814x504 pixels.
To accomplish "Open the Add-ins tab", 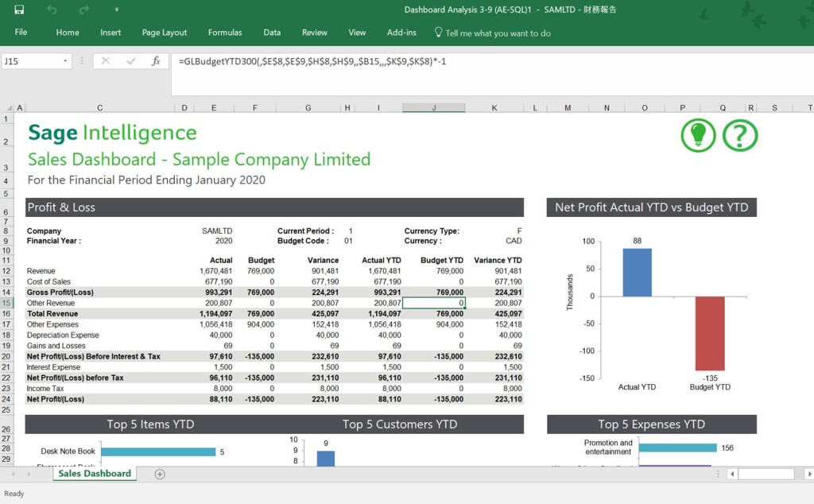I will pos(401,32).
